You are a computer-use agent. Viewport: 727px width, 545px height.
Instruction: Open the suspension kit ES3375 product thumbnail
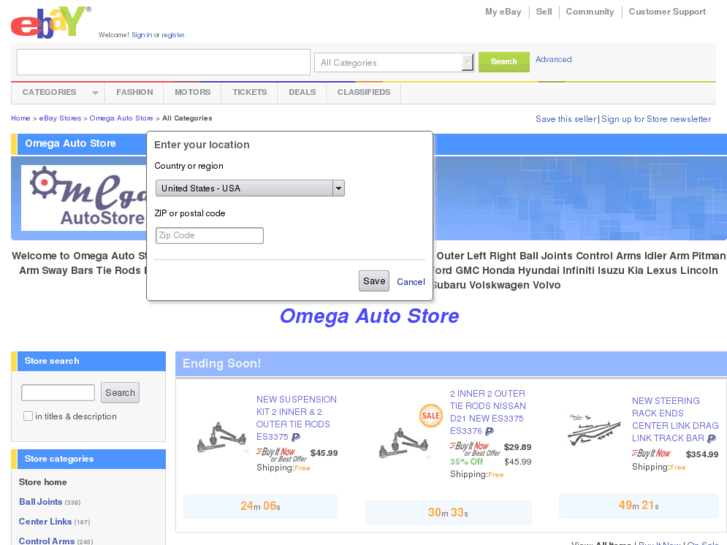pyautogui.click(x=222, y=437)
